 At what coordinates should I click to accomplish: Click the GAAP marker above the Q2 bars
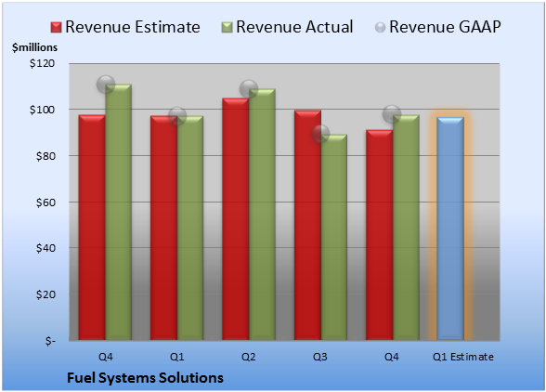tap(249, 89)
